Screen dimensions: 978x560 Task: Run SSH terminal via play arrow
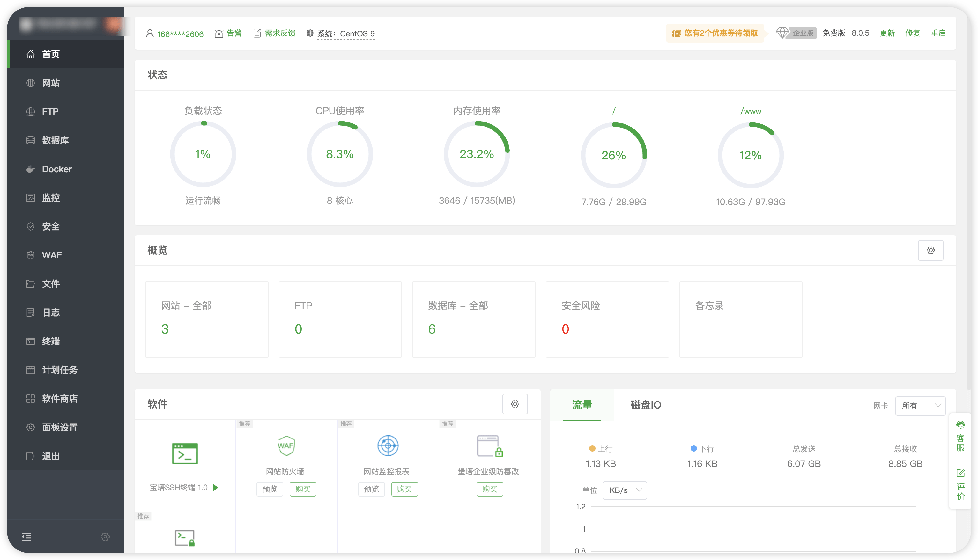(x=215, y=487)
